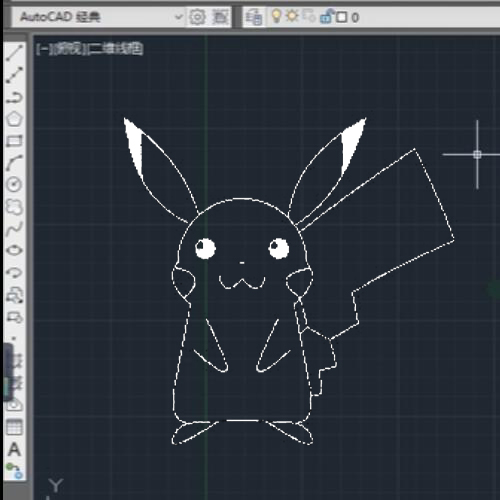This screenshot has height=500, width=500.
Task: Toggle layer 0 lock padlock
Action: pyautogui.click(x=326, y=16)
